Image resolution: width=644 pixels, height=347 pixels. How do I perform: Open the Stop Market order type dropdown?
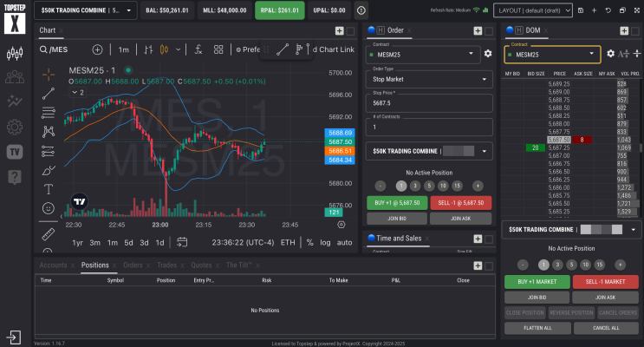[x=429, y=79]
